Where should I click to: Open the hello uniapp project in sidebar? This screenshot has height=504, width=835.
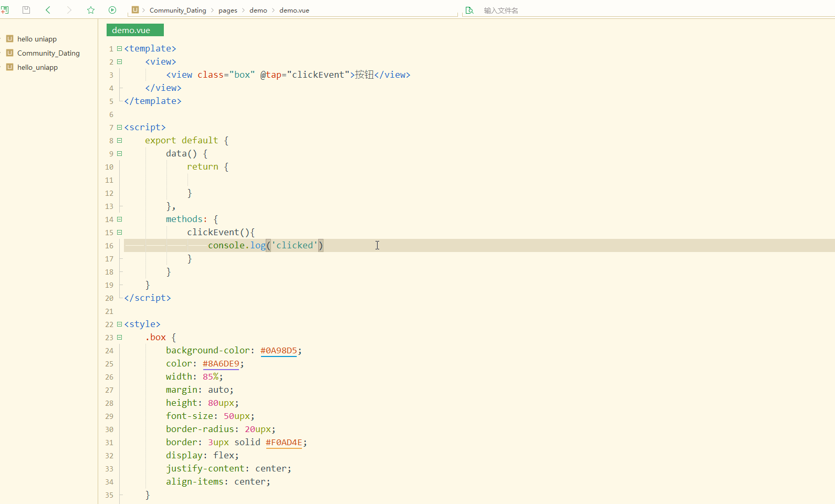tap(37, 39)
